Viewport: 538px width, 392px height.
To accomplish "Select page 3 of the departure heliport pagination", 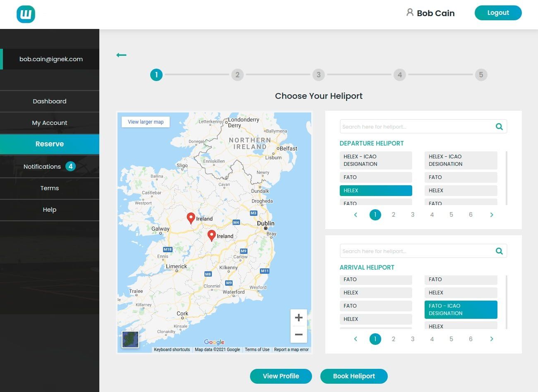I will (413, 215).
